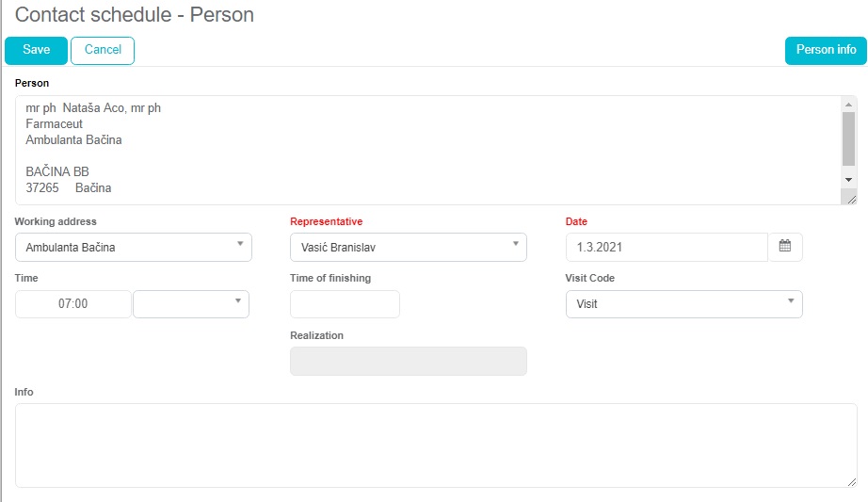This screenshot has width=868, height=502.
Task: Focus the Date field showing 1.3.2021
Action: (x=667, y=248)
